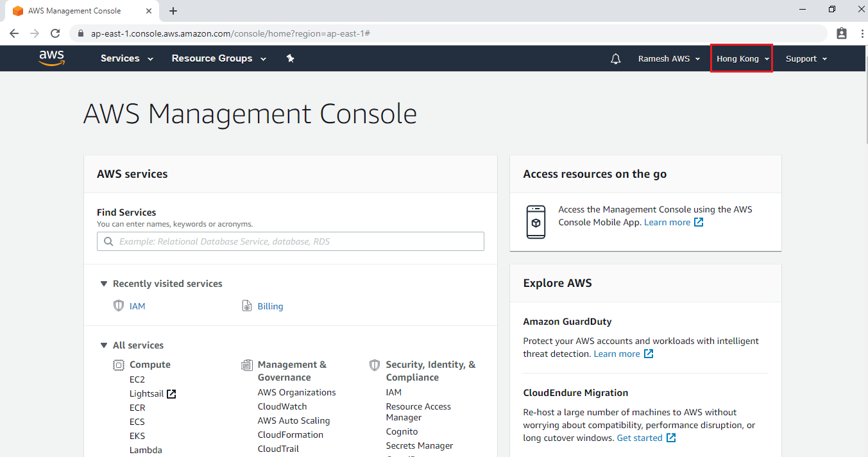Open the Hong Kong region selector
This screenshot has width=868, height=457.
pos(742,58)
